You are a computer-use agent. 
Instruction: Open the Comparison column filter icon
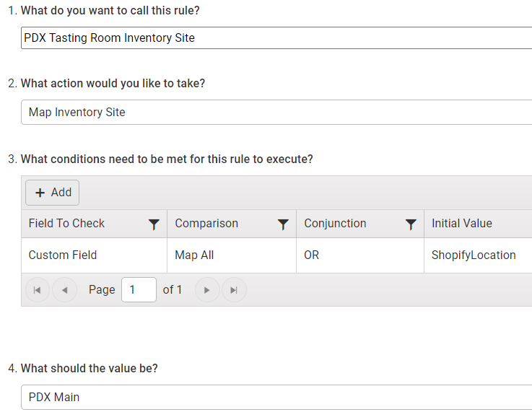pyautogui.click(x=283, y=224)
